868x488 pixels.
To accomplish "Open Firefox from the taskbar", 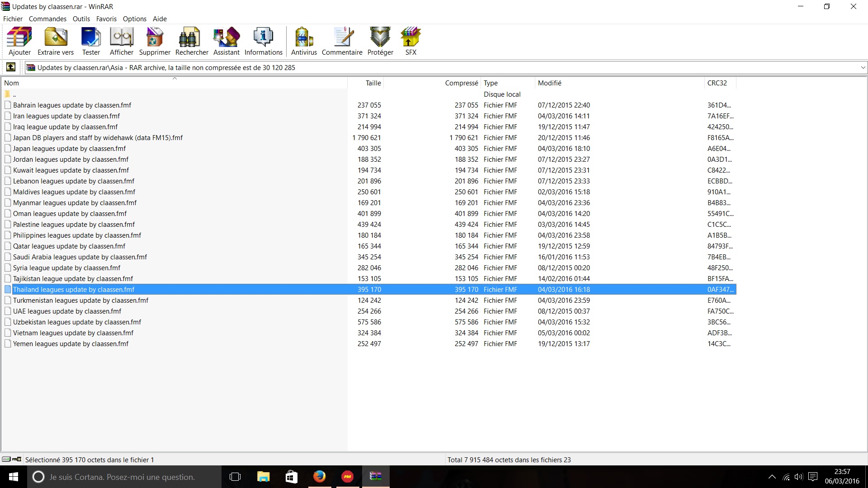I will pyautogui.click(x=320, y=477).
